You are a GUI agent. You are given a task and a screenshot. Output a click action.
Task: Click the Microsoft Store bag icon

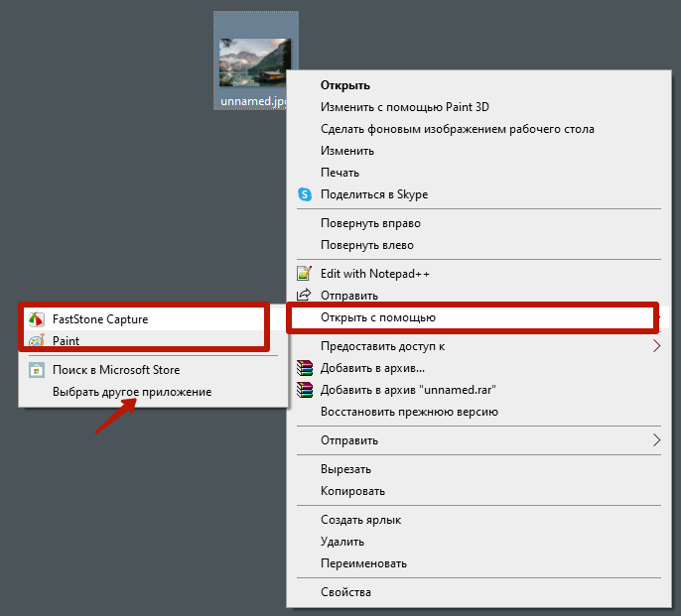37,370
